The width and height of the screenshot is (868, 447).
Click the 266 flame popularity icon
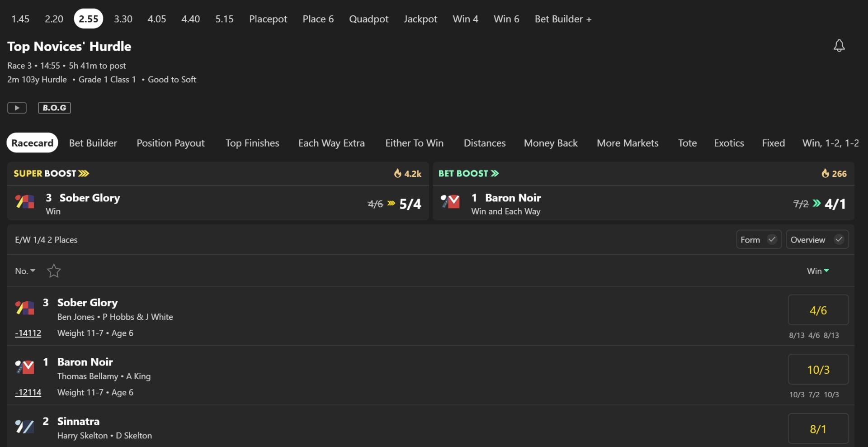coord(825,173)
